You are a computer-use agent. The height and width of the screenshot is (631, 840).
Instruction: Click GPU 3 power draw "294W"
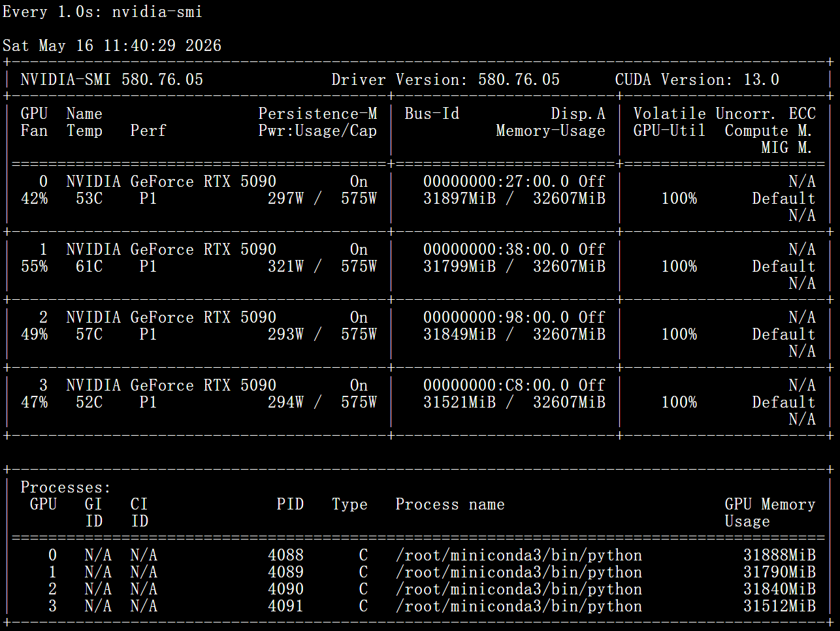point(285,402)
